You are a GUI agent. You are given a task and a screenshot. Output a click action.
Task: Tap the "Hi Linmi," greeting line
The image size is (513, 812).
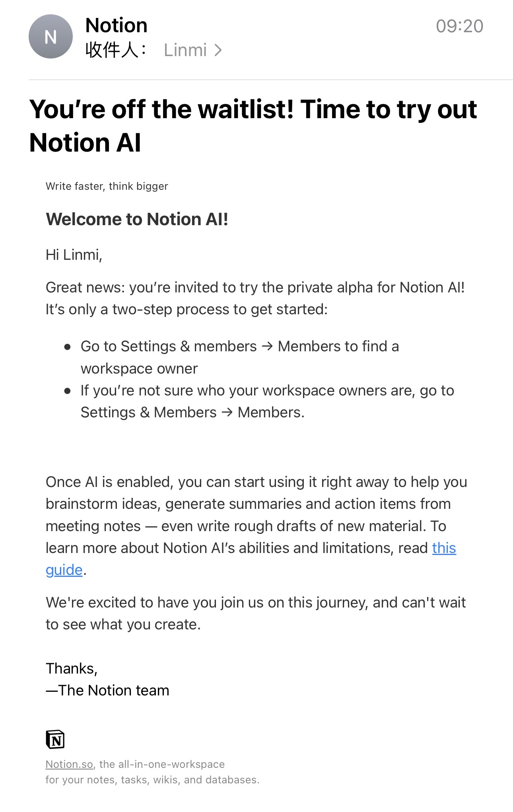pyautogui.click(x=74, y=255)
